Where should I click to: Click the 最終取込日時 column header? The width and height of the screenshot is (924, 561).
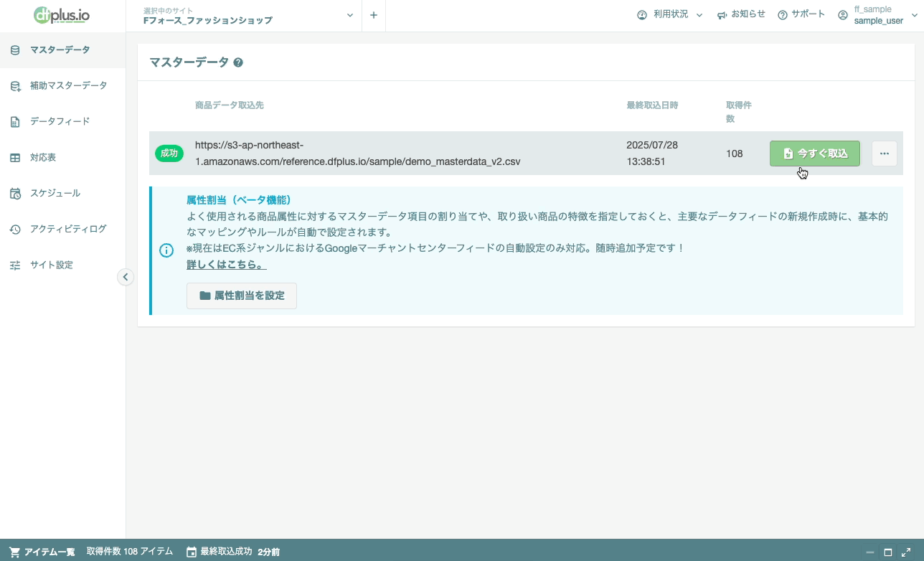(x=652, y=105)
